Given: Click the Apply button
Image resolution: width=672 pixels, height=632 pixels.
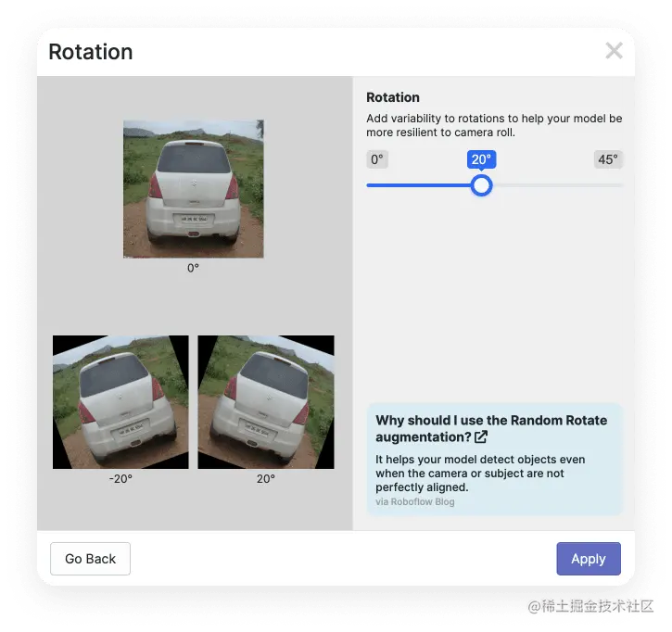Looking at the screenshot, I should 588,558.
